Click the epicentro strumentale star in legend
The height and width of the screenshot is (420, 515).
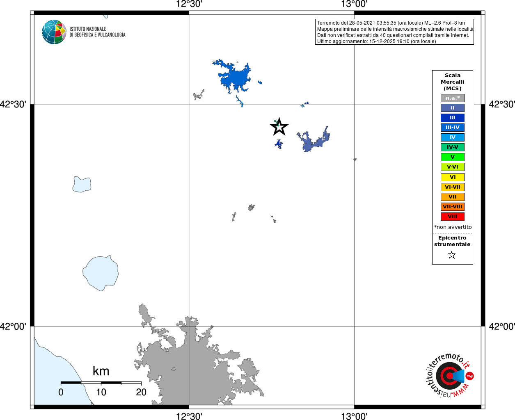[452, 255]
